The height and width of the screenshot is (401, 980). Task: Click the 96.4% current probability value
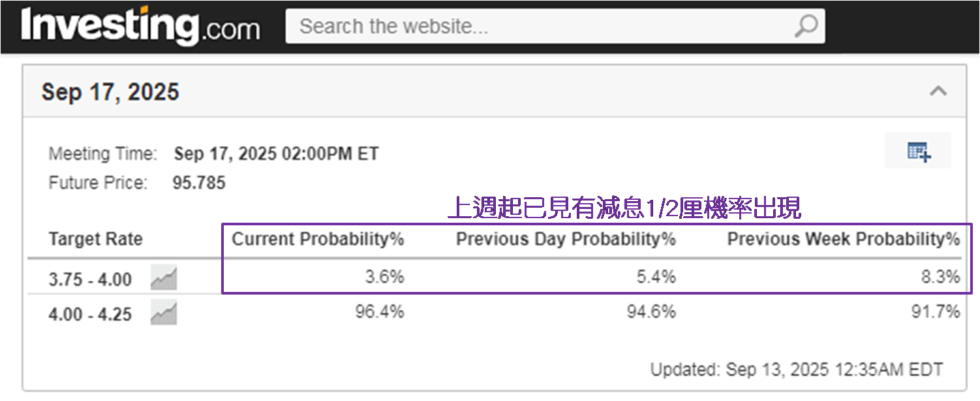379,312
